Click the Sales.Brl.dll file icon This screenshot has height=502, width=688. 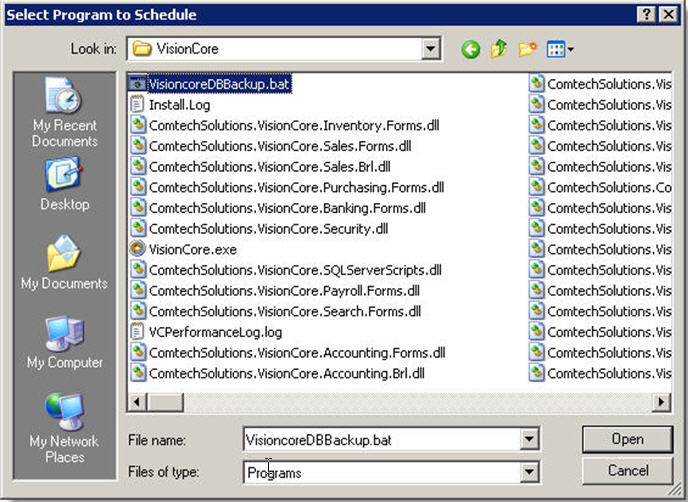pyautogui.click(x=138, y=166)
